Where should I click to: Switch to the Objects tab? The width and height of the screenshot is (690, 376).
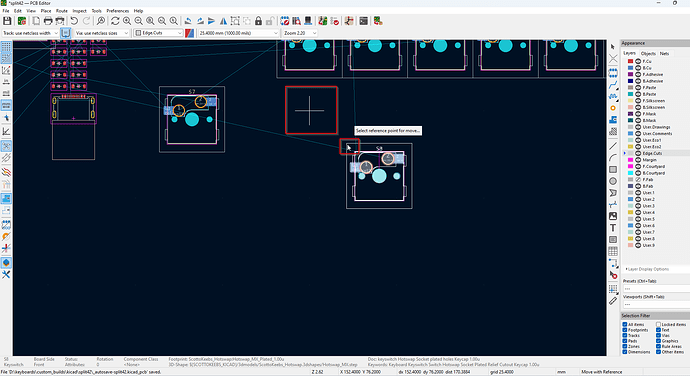click(x=648, y=53)
